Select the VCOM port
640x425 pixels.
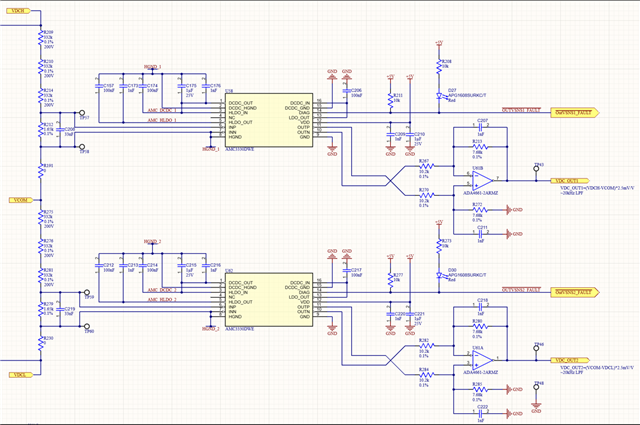(x=20, y=200)
